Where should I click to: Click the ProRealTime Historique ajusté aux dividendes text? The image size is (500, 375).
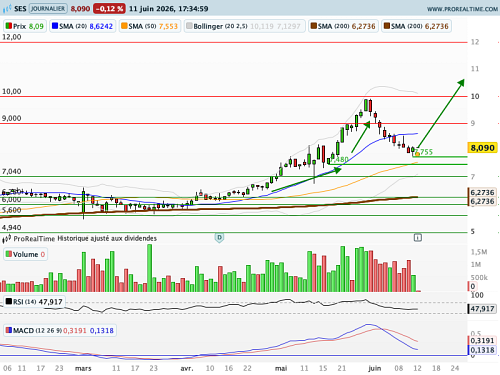point(85,239)
